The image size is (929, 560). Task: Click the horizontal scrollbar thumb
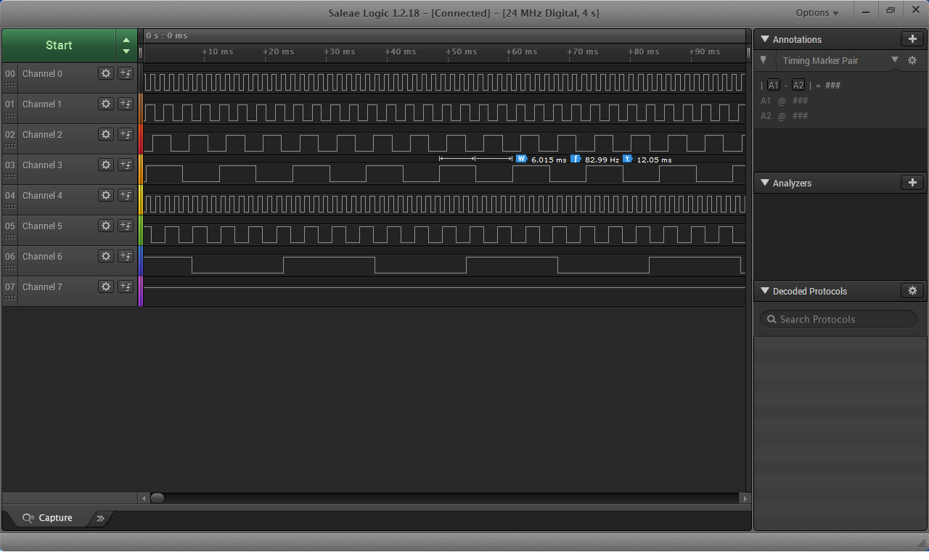point(157,498)
